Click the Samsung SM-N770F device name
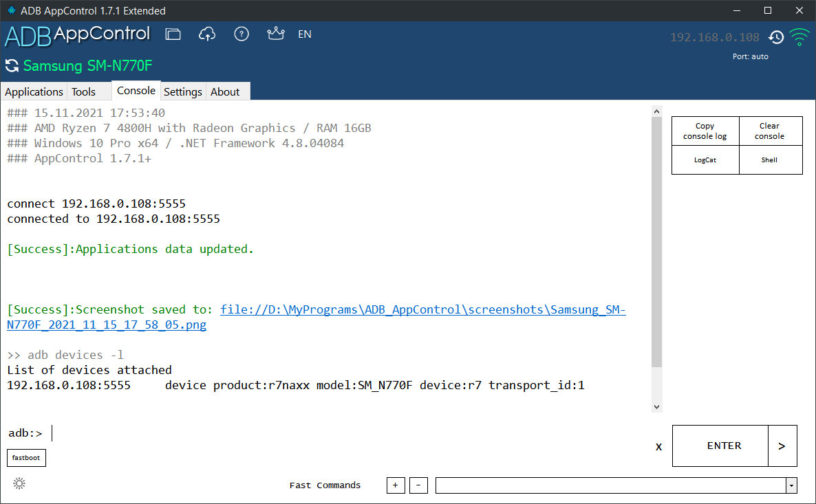The image size is (816, 504). point(87,65)
